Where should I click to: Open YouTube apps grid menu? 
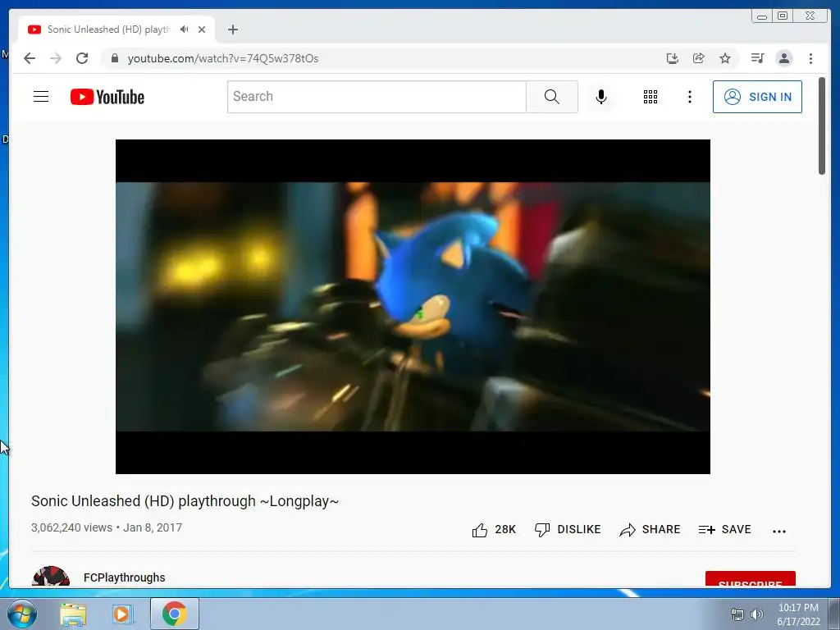pos(651,97)
